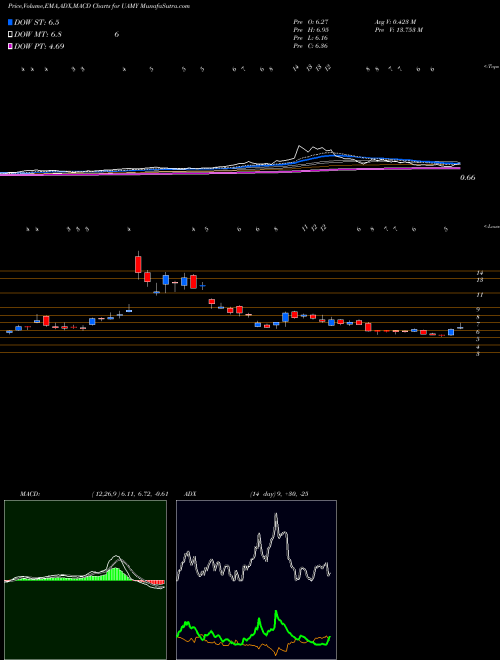Click the Pre V: 13.753 M value
The image size is (500, 660).
pyautogui.click(x=398, y=30)
